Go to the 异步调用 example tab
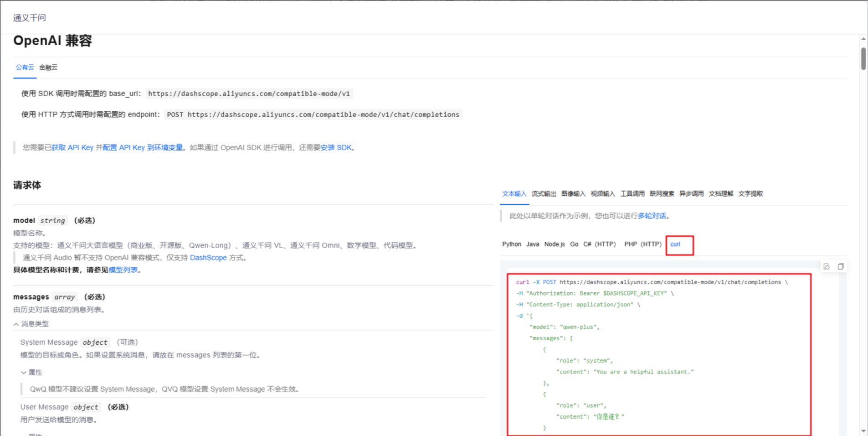The width and height of the screenshot is (868, 436). click(x=692, y=194)
